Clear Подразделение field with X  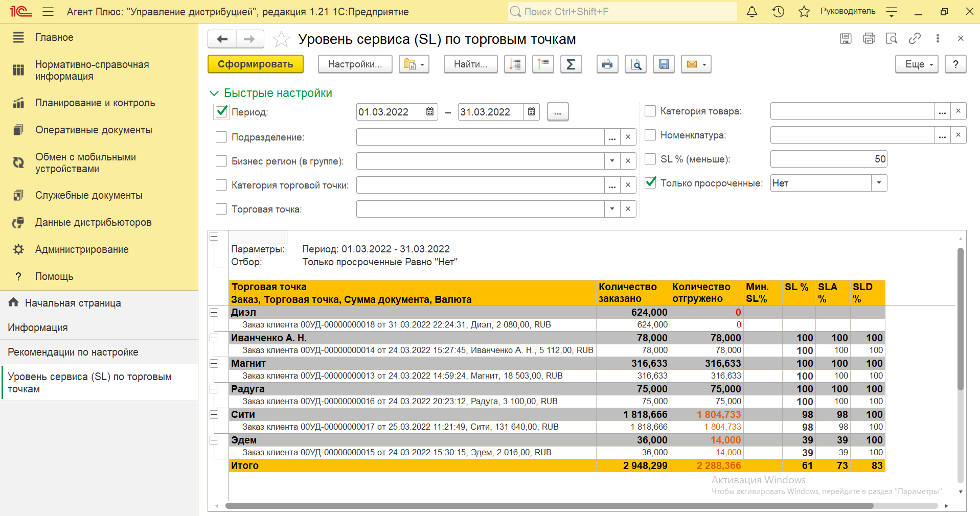click(x=628, y=137)
